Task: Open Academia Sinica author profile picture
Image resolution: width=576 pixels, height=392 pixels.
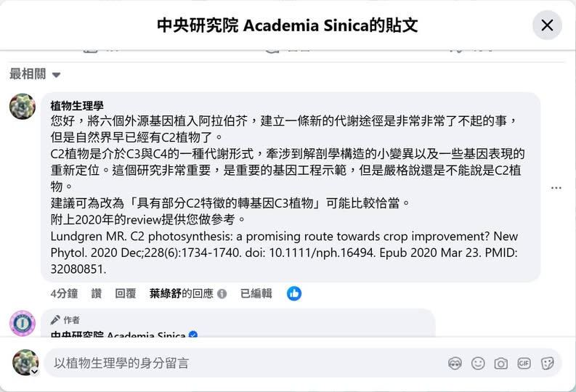Action: pyautogui.click(x=23, y=322)
